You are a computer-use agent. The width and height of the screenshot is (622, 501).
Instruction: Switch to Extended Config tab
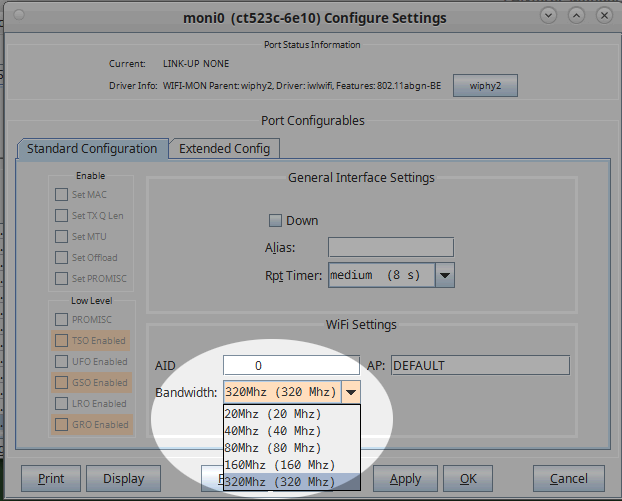[x=224, y=149]
